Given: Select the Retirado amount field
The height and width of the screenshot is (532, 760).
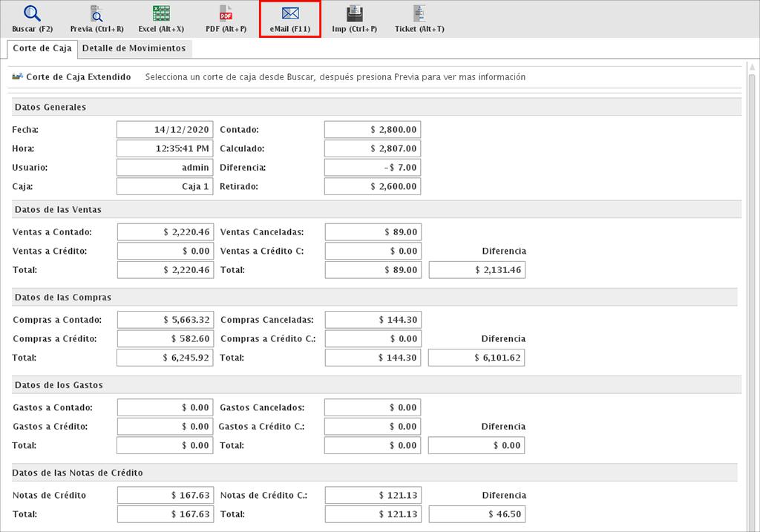Looking at the screenshot, I should coord(373,187).
